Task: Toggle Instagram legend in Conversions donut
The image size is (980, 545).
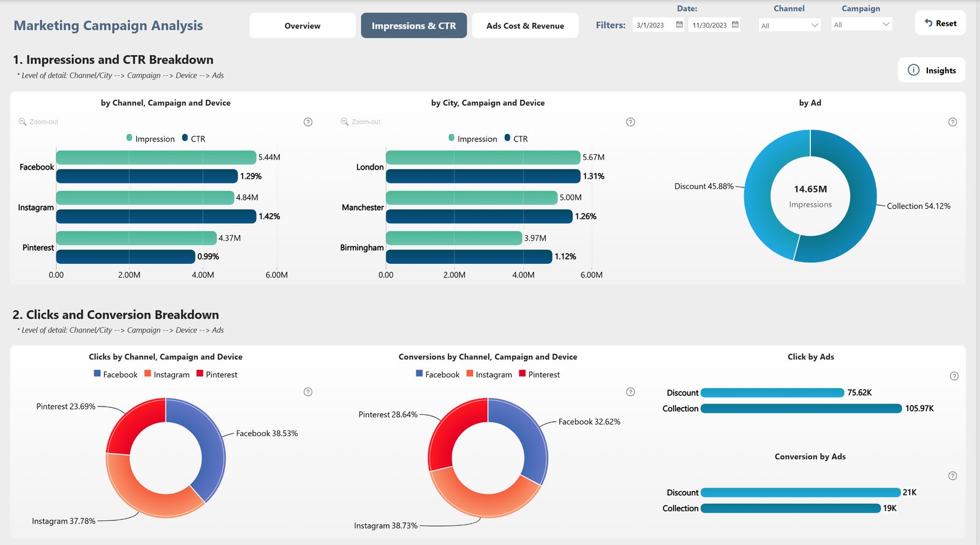Action: 489,374
